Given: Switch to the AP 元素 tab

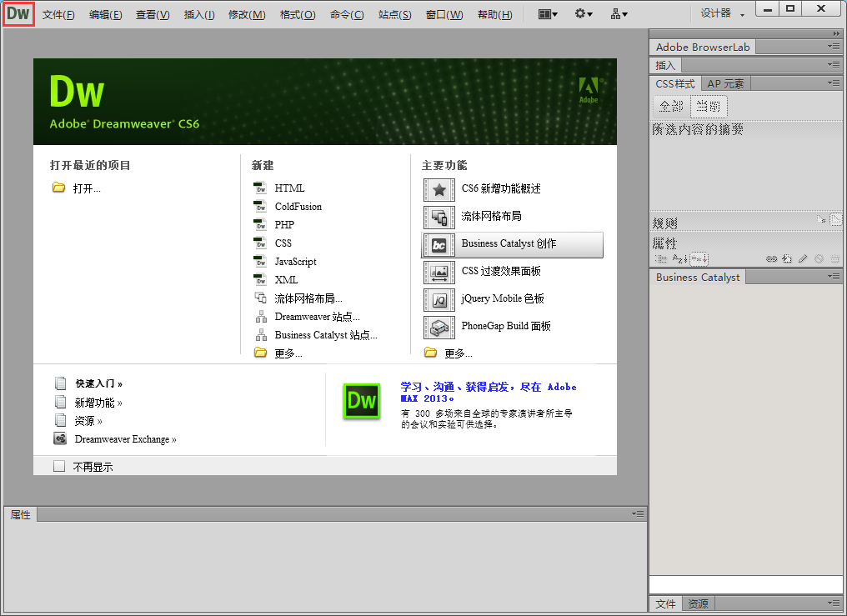Looking at the screenshot, I should click(x=724, y=83).
